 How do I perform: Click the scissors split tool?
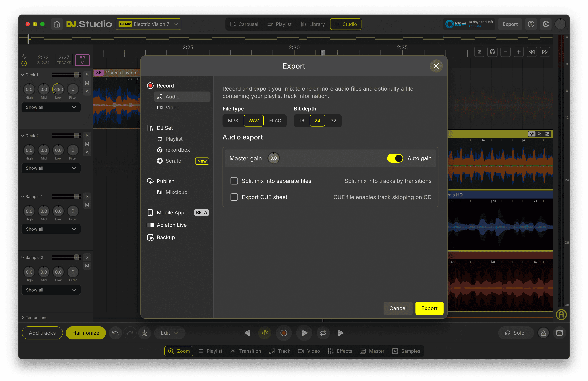pos(144,333)
